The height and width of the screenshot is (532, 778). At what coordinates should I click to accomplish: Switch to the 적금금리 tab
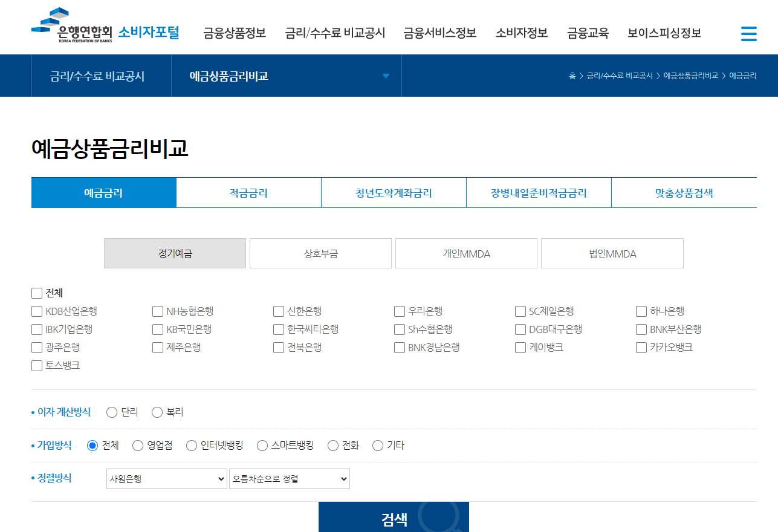coord(248,192)
